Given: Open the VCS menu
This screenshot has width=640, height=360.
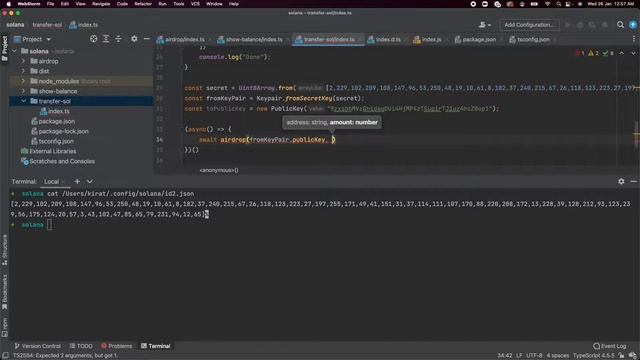Looking at the screenshot, I should [x=195, y=4].
